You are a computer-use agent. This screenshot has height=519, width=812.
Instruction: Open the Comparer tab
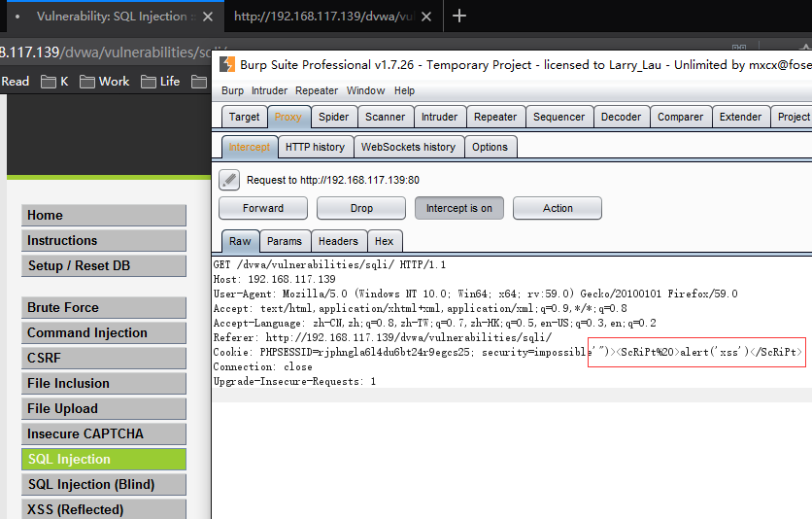681,117
